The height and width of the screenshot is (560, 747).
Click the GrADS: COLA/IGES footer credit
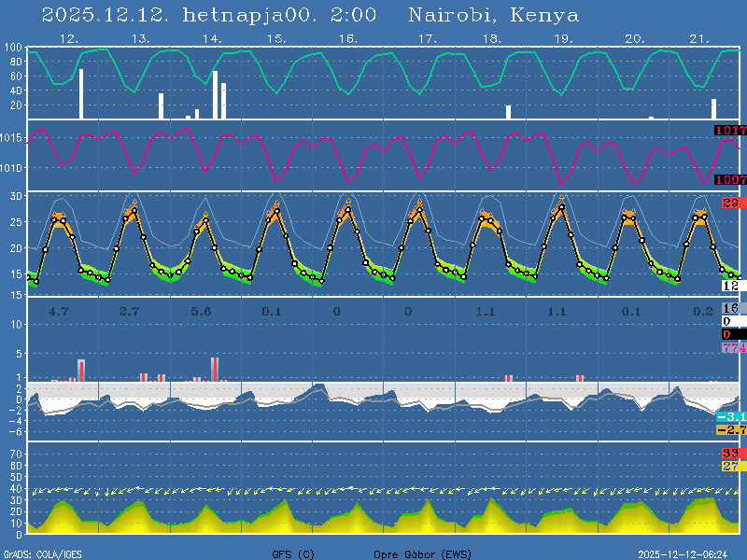click(43, 553)
